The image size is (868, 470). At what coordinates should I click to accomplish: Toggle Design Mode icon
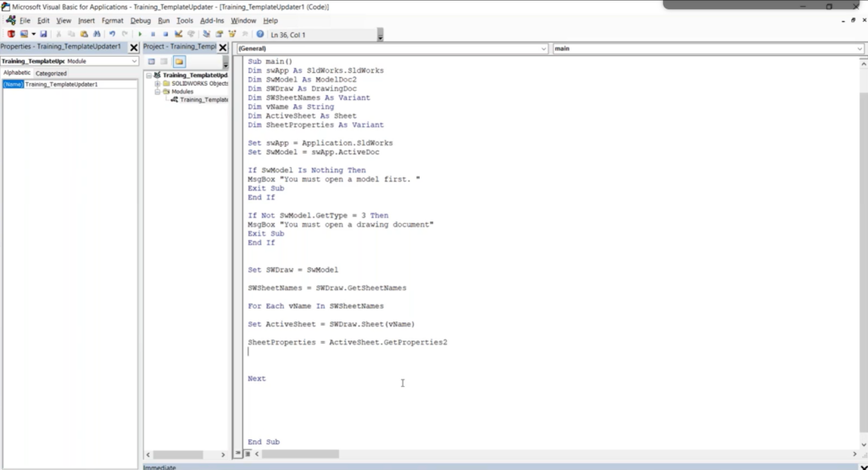point(178,35)
